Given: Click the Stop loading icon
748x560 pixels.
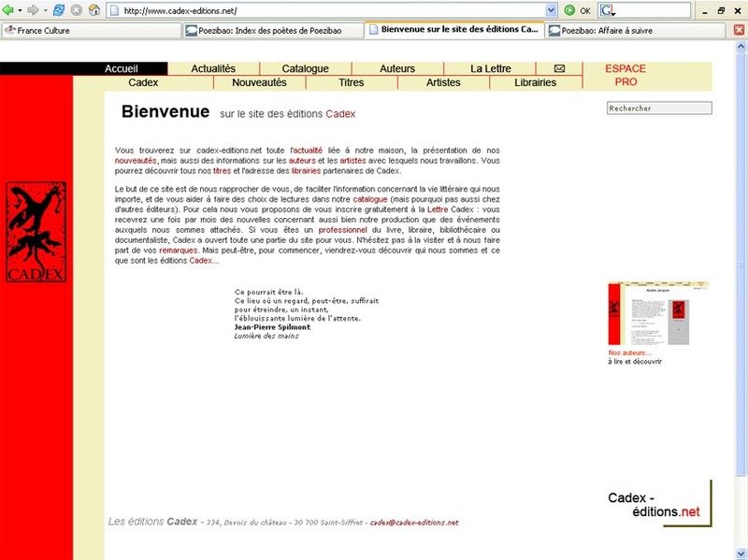Looking at the screenshot, I should coord(77,10).
